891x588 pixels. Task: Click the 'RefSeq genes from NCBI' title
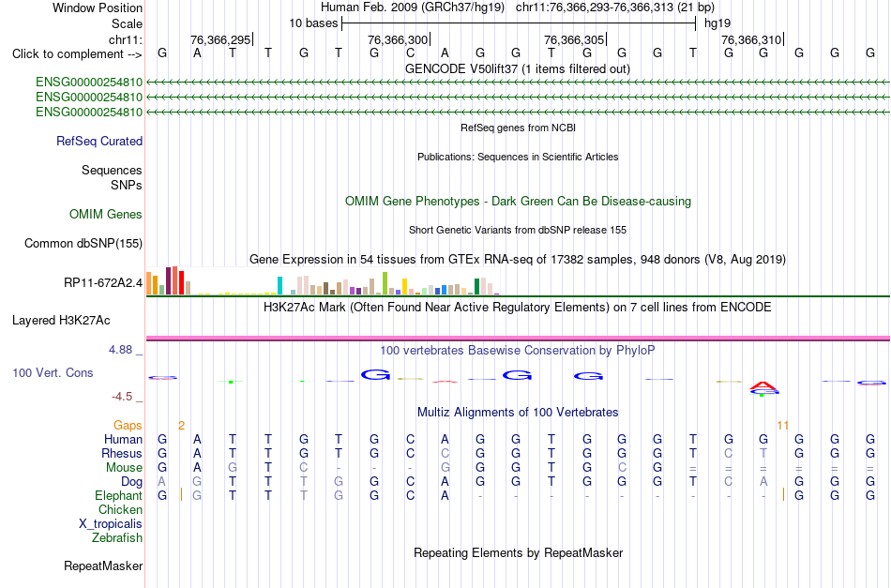(x=519, y=128)
